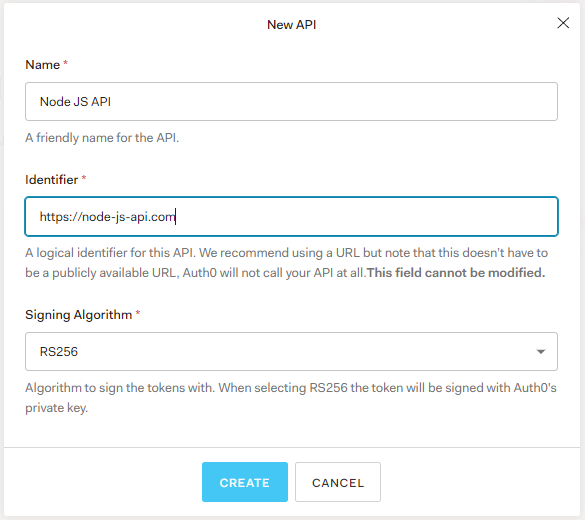Close the New API dialog with X
Screen dimensions: 585x520
(563, 23)
